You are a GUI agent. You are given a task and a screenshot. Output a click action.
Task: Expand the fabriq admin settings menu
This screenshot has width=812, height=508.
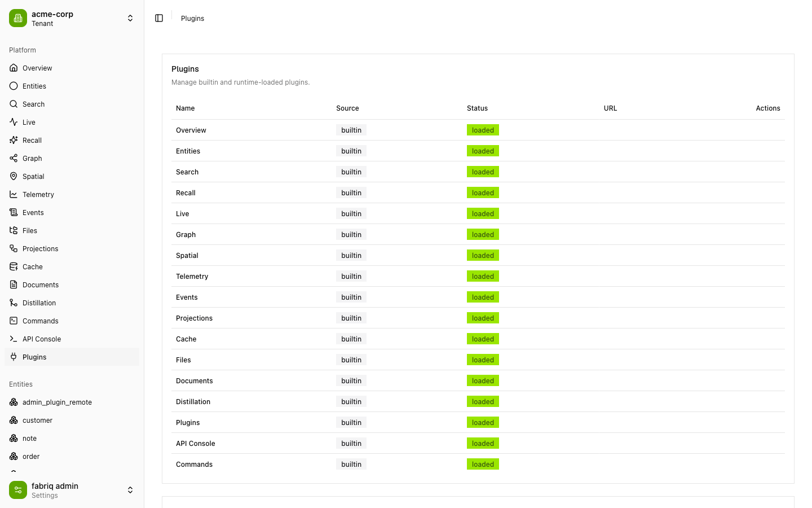[72, 490]
